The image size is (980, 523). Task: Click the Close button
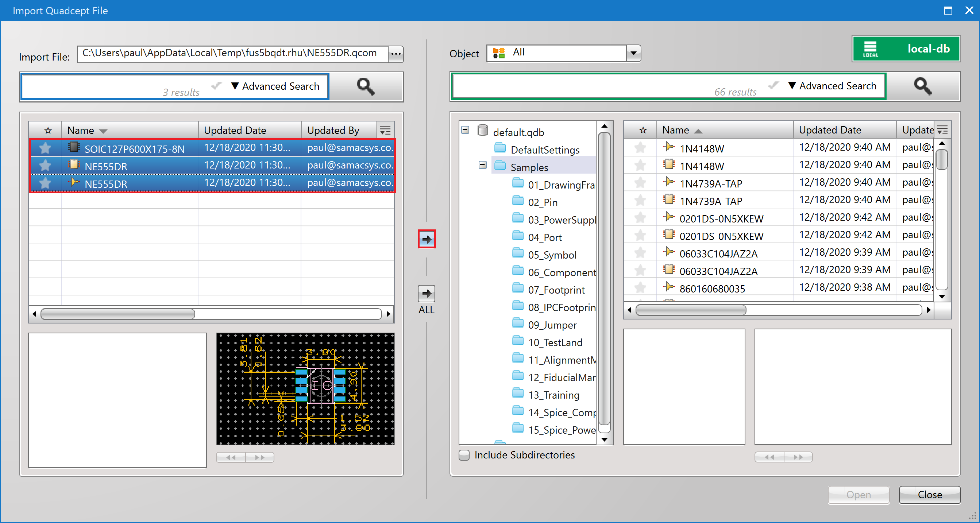(x=929, y=495)
